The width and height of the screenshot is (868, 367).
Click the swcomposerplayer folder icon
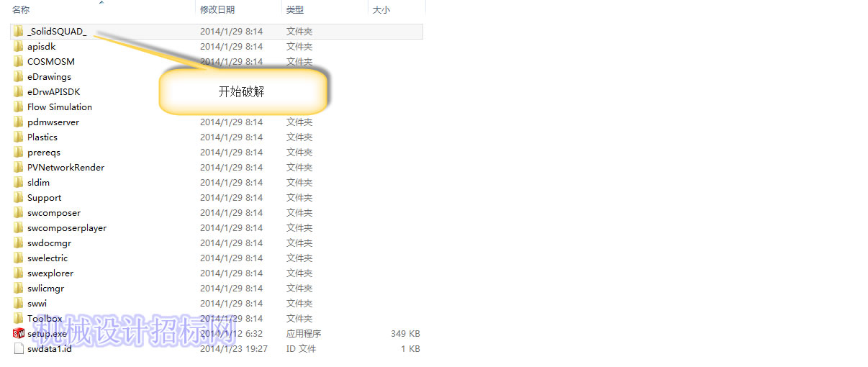click(x=19, y=228)
